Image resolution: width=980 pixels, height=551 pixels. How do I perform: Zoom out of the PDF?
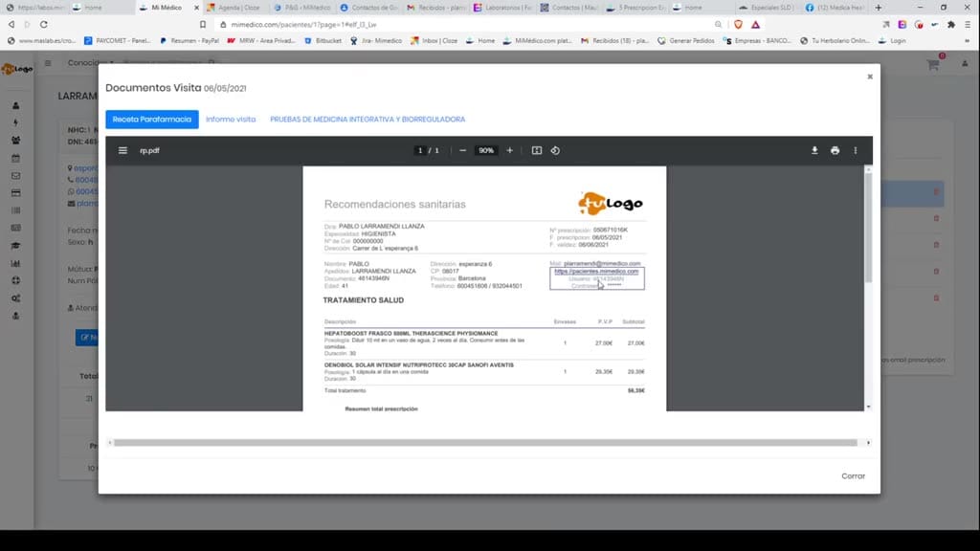[x=462, y=150]
